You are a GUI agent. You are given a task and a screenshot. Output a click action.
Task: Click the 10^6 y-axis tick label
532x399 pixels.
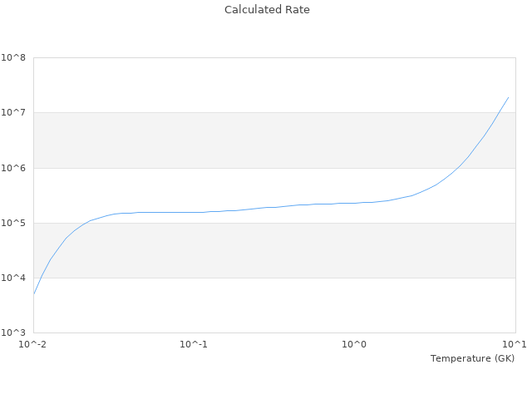pos(13,168)
